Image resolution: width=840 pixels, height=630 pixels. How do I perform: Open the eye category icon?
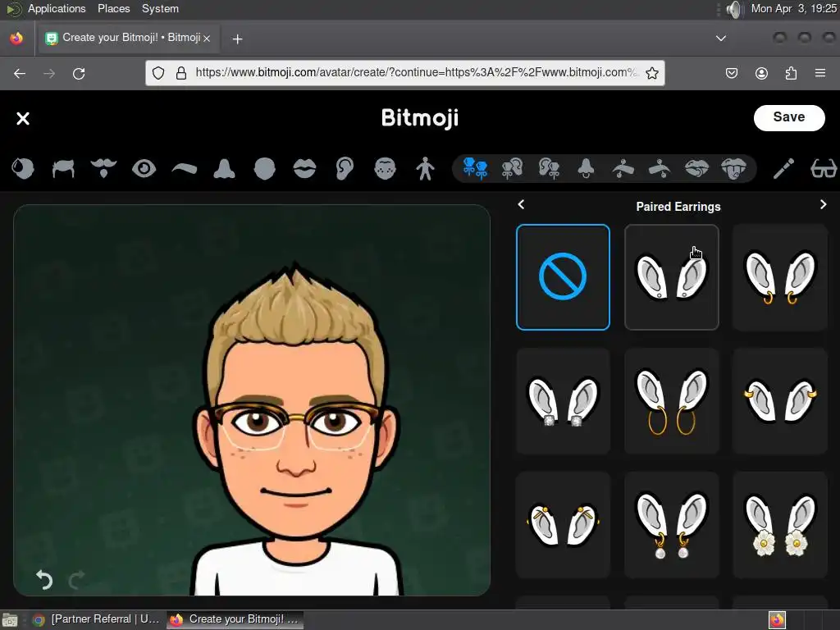point(144,168)
